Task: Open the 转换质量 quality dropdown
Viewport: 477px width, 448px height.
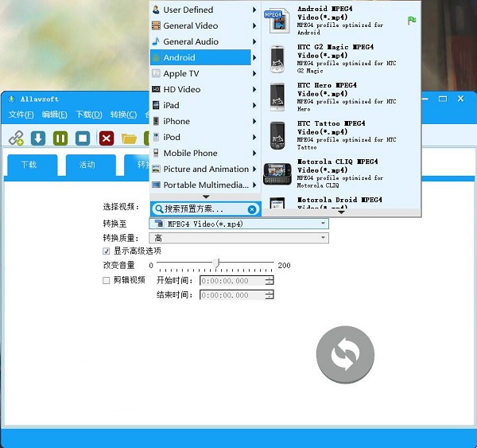Action: (x=238, y=238)
